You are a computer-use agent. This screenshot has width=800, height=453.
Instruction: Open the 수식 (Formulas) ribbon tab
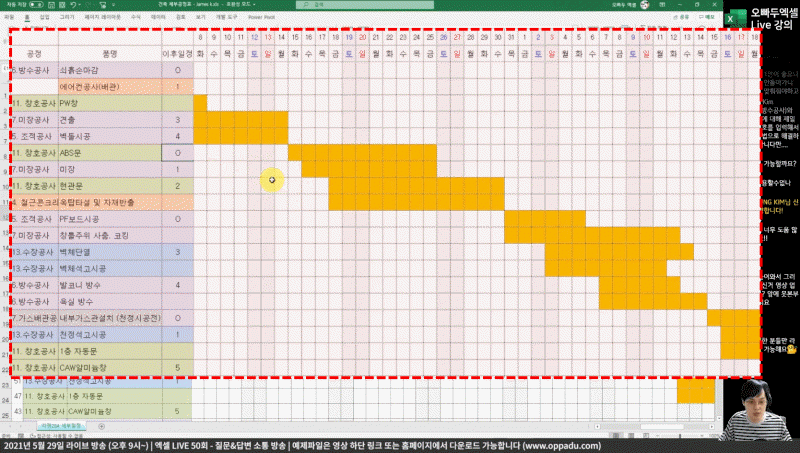[x=137, y=17]
